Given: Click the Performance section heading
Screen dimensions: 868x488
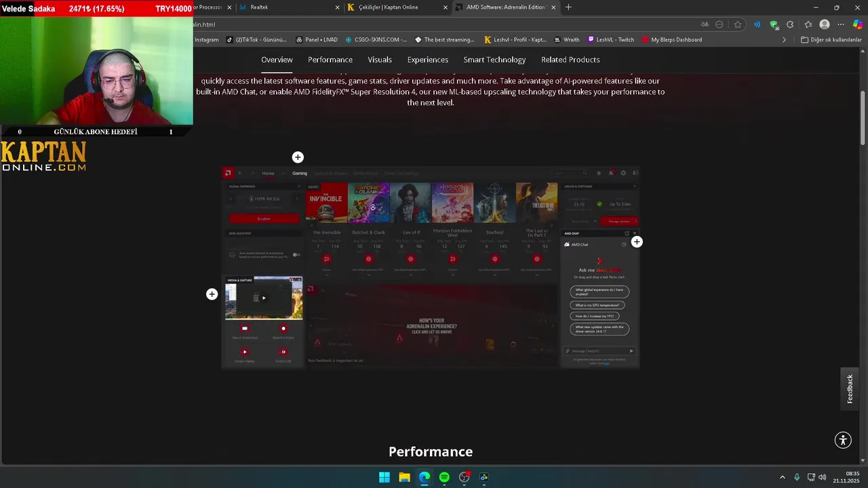Looking at the screenshot, I should (431, 452).
